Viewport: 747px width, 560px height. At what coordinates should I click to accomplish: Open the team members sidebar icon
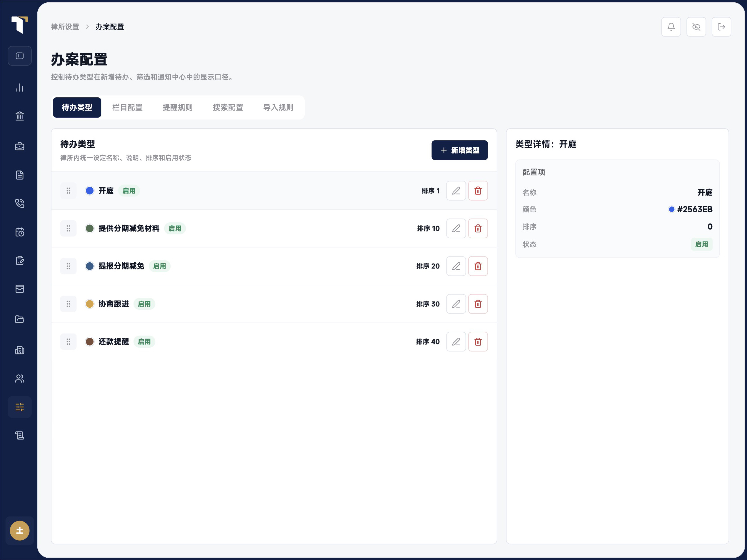(x=20, y=379)
